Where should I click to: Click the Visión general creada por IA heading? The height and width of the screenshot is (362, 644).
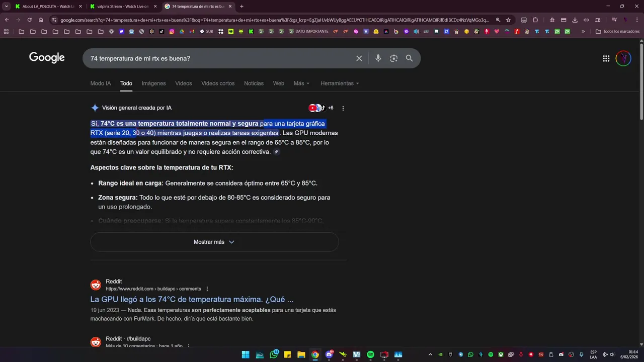[137, 108]
